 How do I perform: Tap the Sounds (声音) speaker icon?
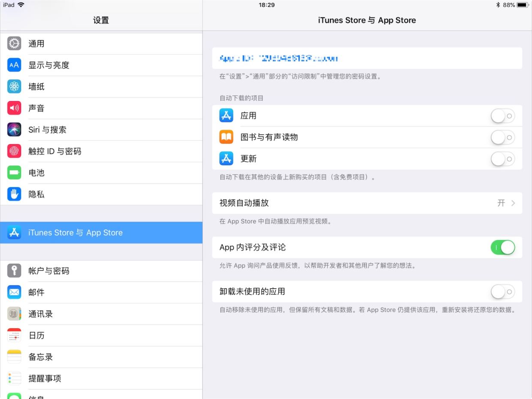pos(14,108)
